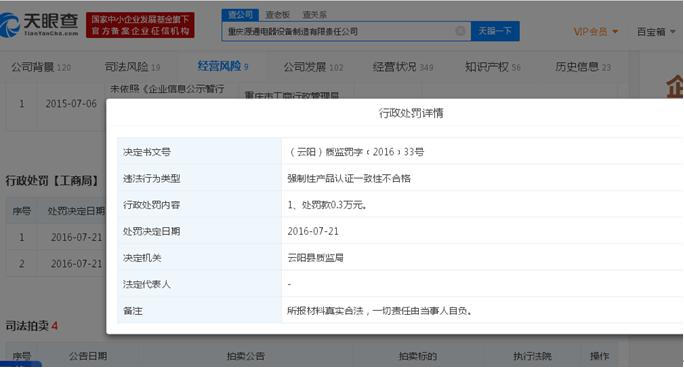Image resolution: width=684 pixels, height=368 pixels.
Task: Click the 云阳县质监局 authority value
Action: point(315,258)
